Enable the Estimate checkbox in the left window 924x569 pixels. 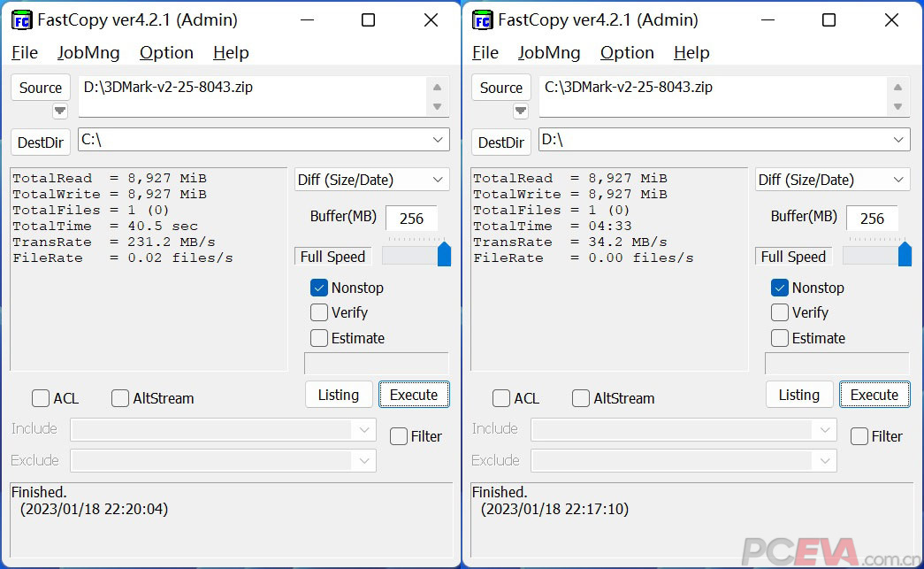click(319, 338)
